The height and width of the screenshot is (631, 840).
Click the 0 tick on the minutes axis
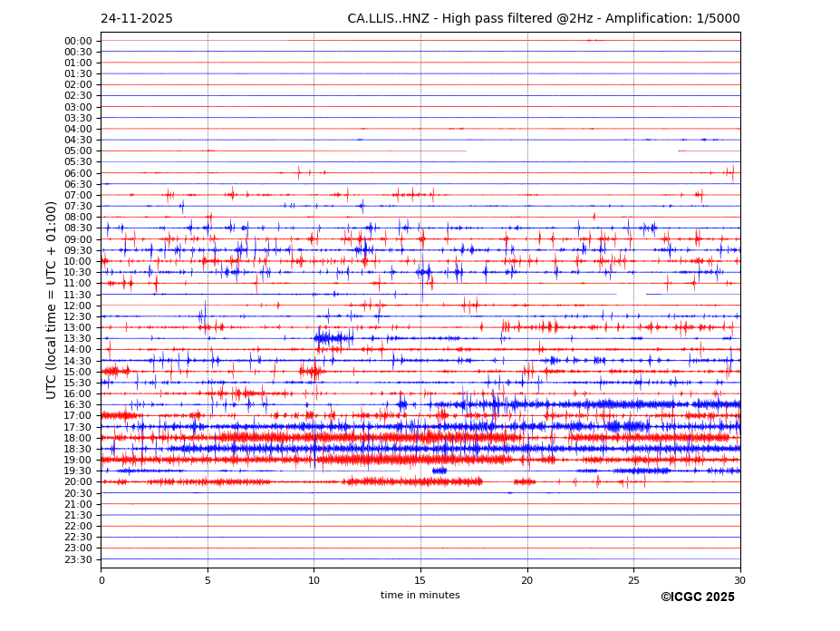(101, 580)
